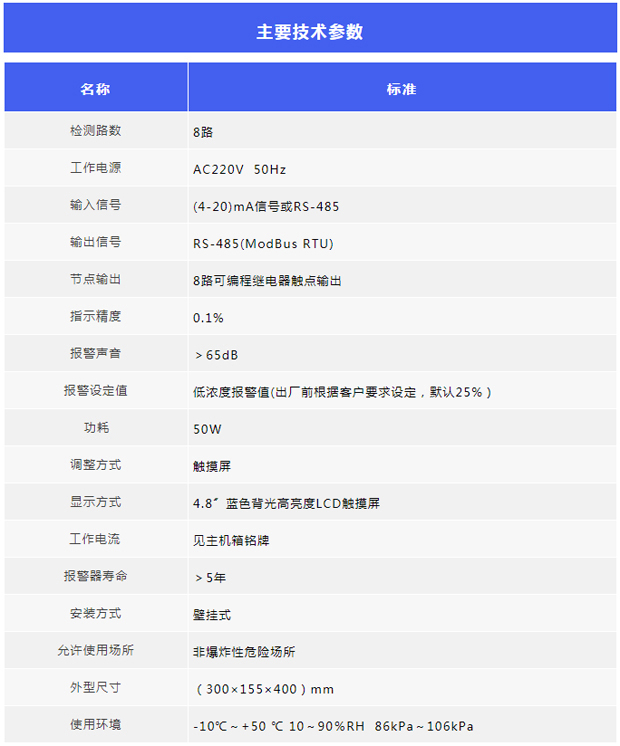Click the 检测路数 row label

(95, 131)
